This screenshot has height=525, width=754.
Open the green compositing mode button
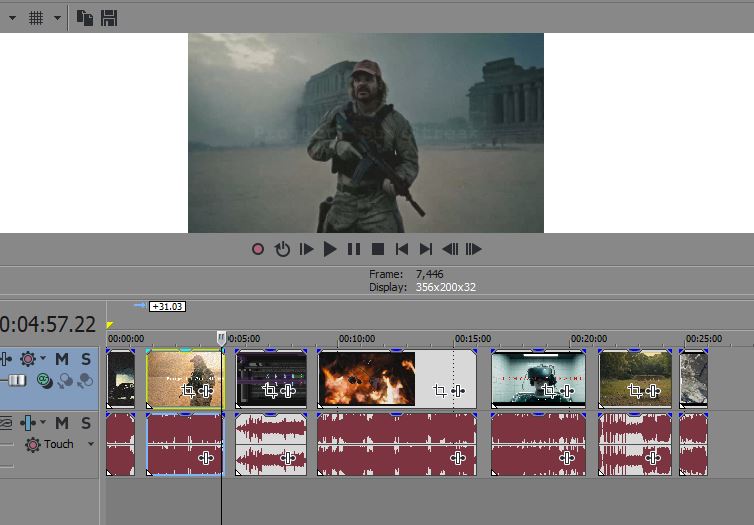[x=44, y=380]
